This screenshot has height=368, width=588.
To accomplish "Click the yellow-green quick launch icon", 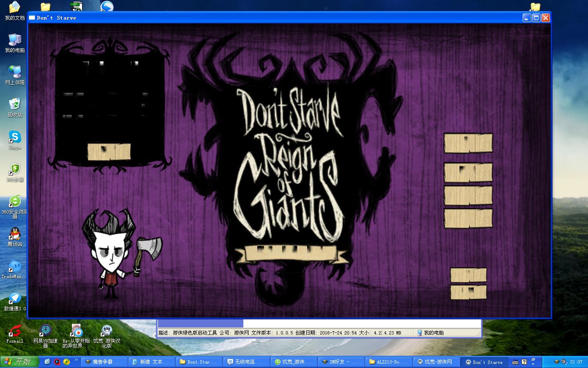I will tap(67, 362).
